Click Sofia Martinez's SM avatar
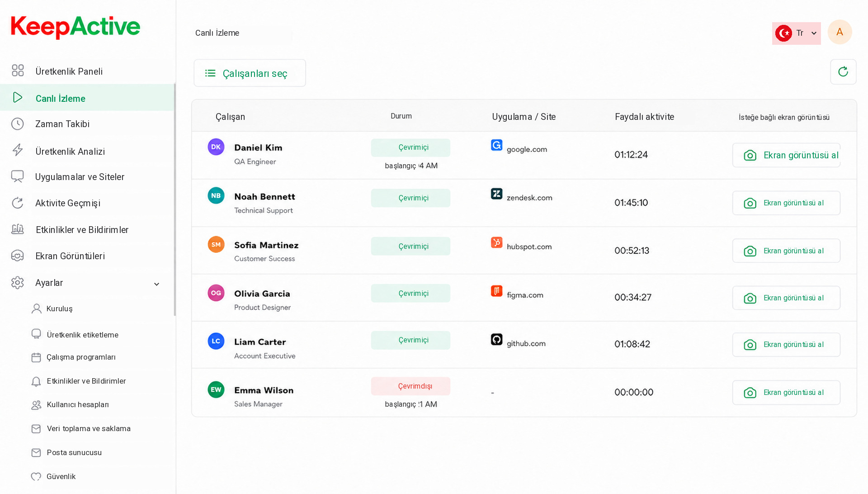Image resolution: width=868 pixels, height=494 pixels. tap(216, 244)
